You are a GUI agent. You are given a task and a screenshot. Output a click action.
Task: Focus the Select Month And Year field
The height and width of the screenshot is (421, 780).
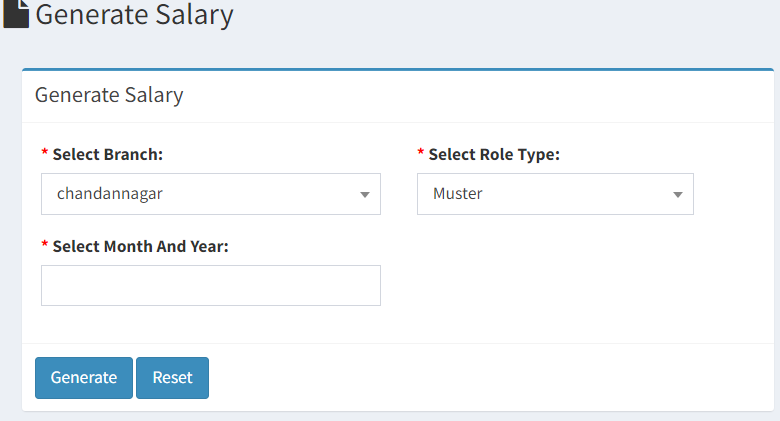[x=211, y=286]
